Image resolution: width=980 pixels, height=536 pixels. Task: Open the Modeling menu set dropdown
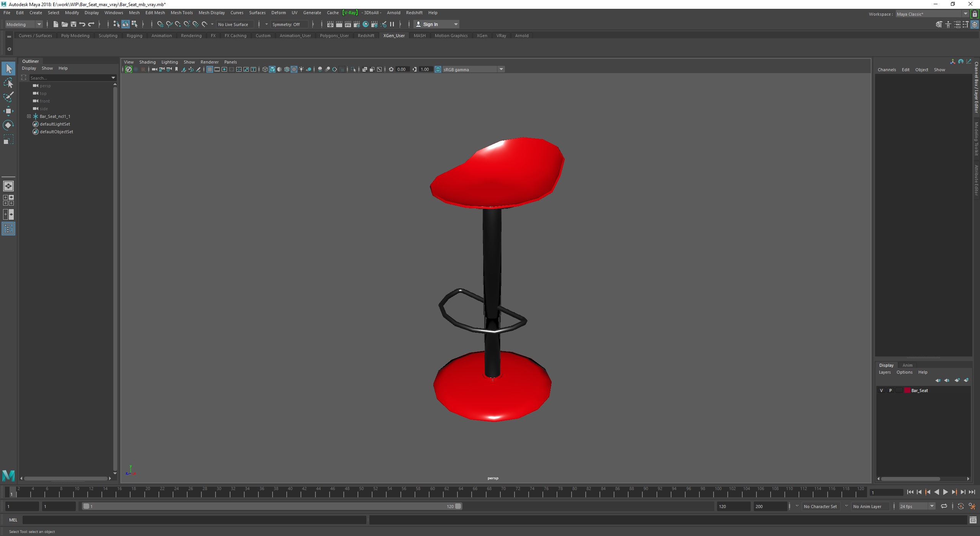pyautogui.click(x=24, y=24)
